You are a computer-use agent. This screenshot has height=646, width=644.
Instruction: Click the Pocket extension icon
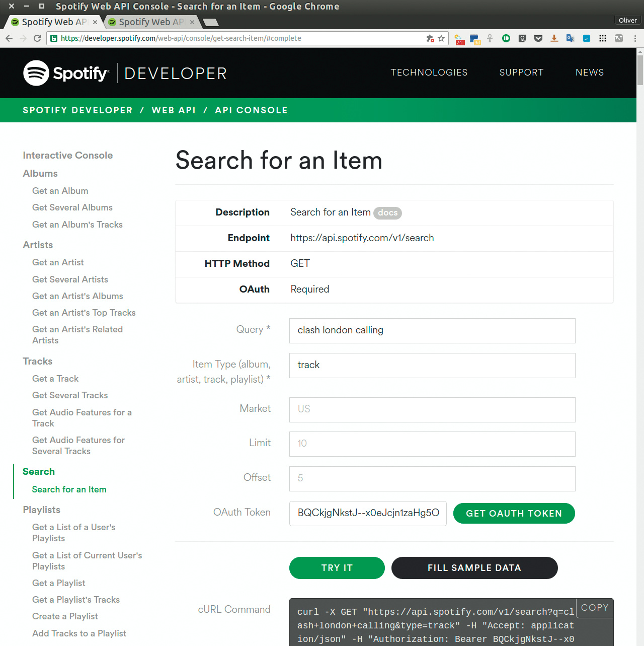(x=538, y=38)
